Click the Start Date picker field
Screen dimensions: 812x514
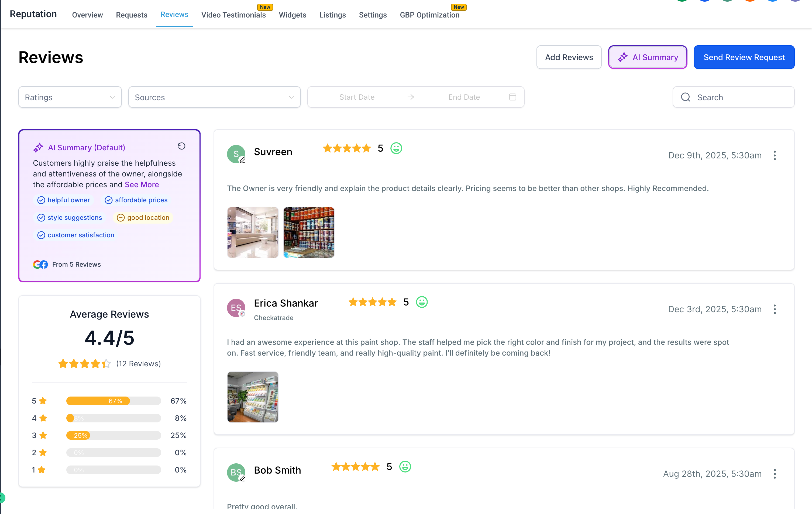coord(356,97)
